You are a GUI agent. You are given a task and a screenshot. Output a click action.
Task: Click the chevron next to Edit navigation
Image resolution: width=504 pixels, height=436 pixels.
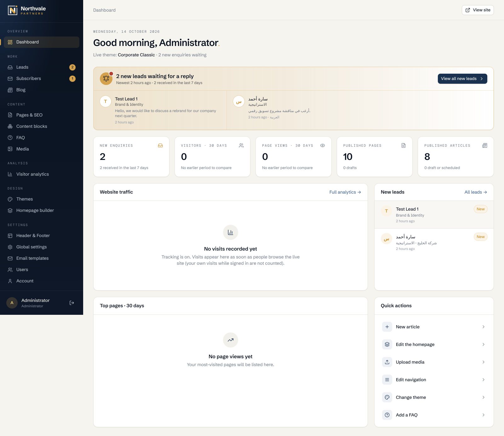(x=484, y=380)
